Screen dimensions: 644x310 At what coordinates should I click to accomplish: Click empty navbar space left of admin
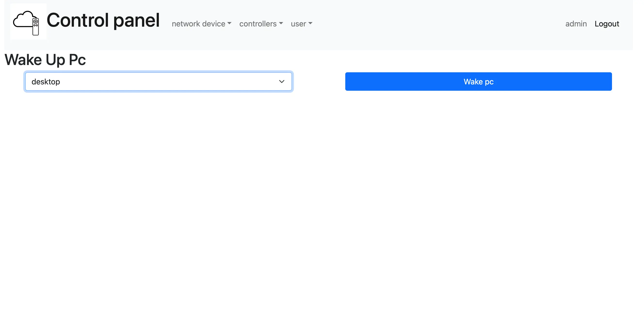click(437, 24)
